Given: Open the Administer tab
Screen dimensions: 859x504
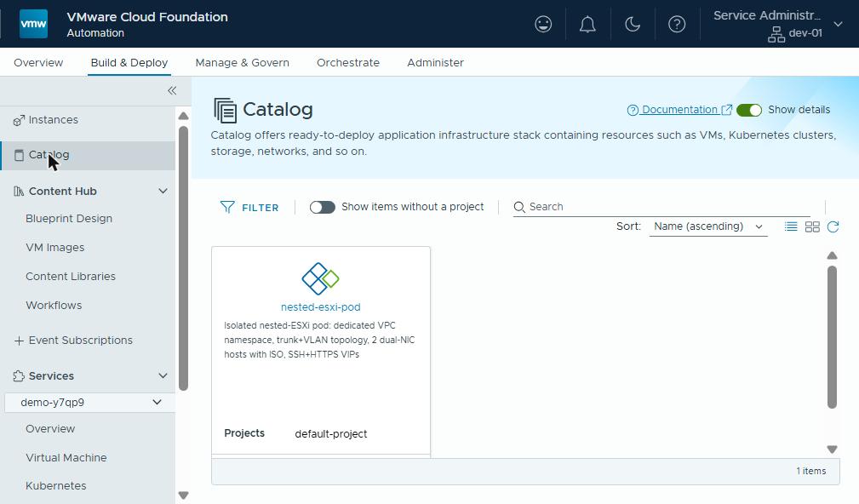Looking at the screenshot, I should point(436,62).
